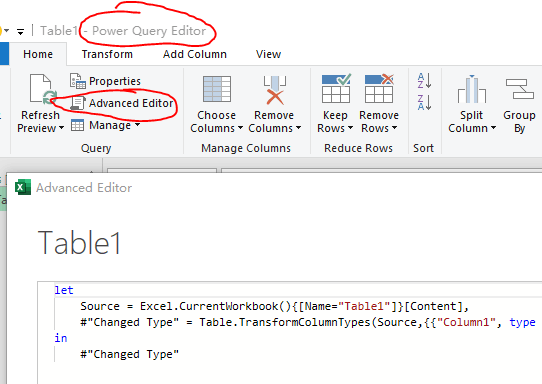
Task: Sort descending Z to A
Action: click(424, 102)
